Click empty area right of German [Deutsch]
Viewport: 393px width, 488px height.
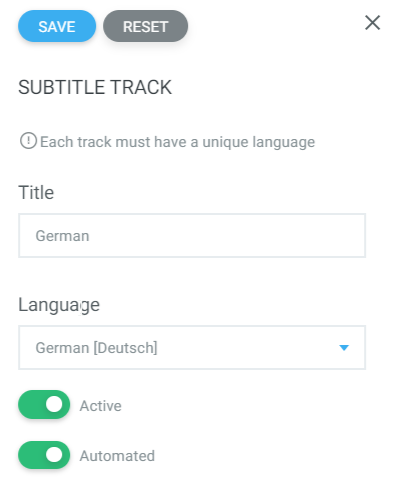tap(247, 347)
